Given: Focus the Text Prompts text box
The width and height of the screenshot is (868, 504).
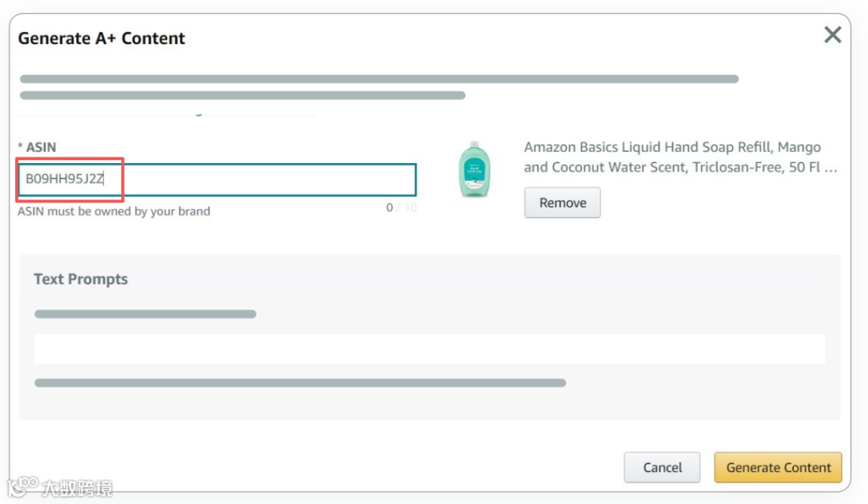Looking at the screenshot, I should click(x=429, y=349).
